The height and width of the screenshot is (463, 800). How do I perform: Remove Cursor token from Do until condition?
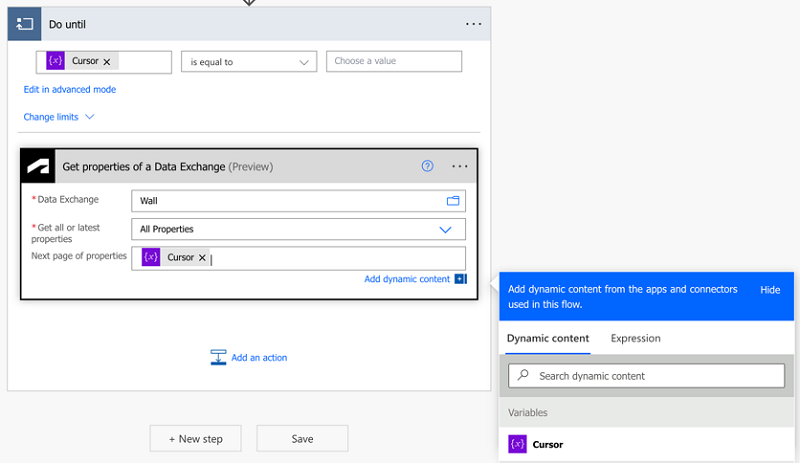pos(107,62)
